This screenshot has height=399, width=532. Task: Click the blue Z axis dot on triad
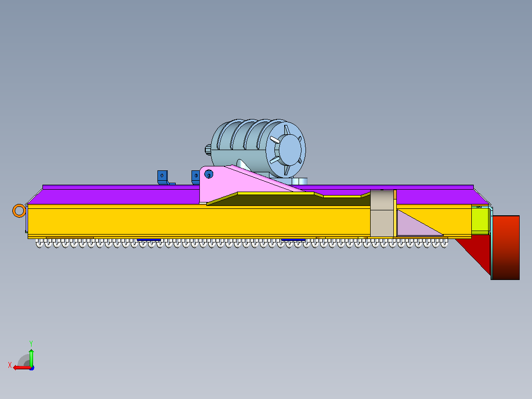pyautogui.click(x=32, y=368)
